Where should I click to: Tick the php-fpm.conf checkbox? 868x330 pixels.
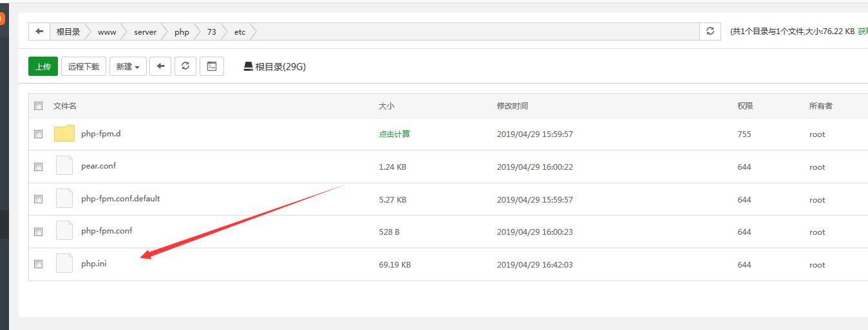coord(38,232)
